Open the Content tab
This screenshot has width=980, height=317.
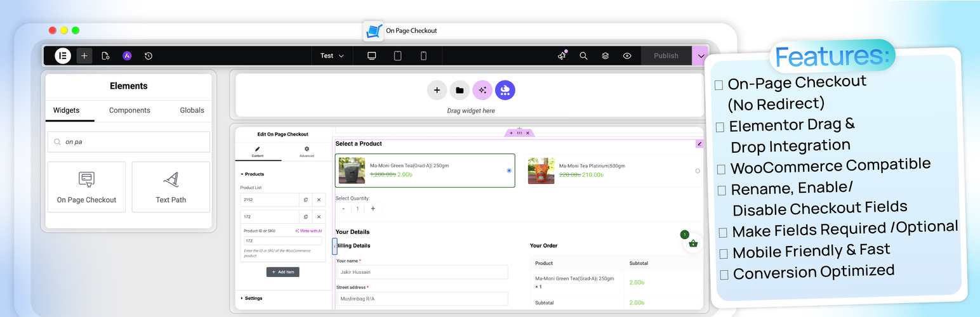tap(258, 152)
